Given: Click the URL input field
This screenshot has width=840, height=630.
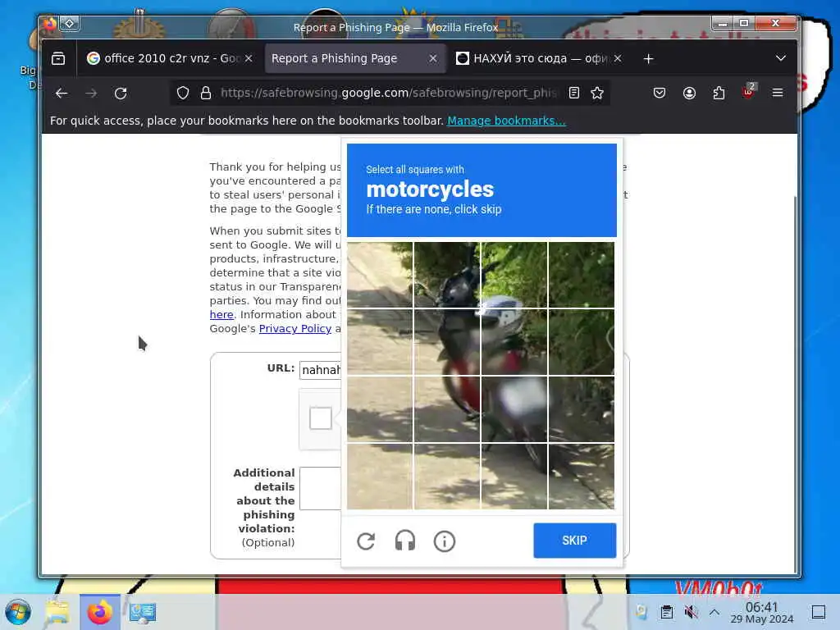Looking at the screenshot, I should (321, 370).
